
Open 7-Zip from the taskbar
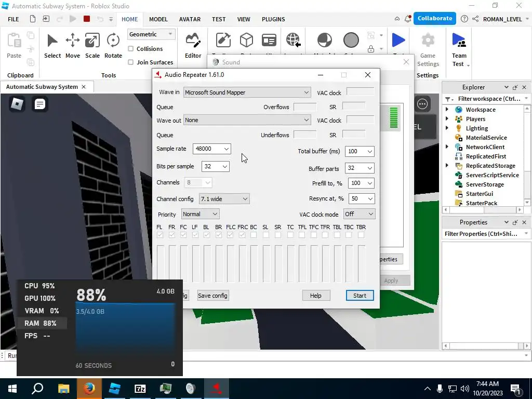click(x=140, y=389)
